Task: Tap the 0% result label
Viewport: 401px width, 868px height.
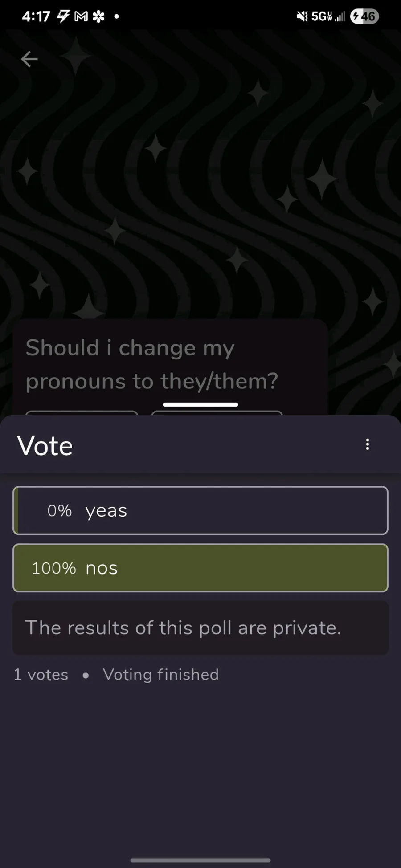Action: point(59,511)
